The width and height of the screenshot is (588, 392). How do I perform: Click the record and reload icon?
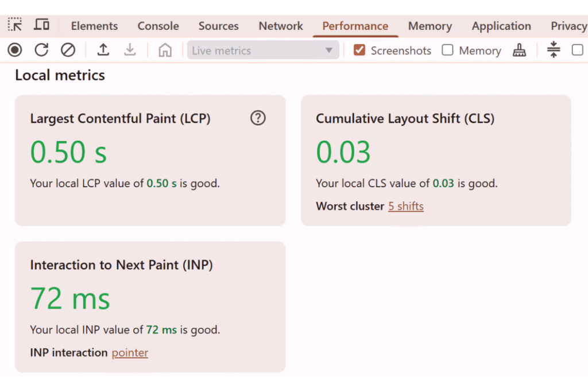coord(41,51)
